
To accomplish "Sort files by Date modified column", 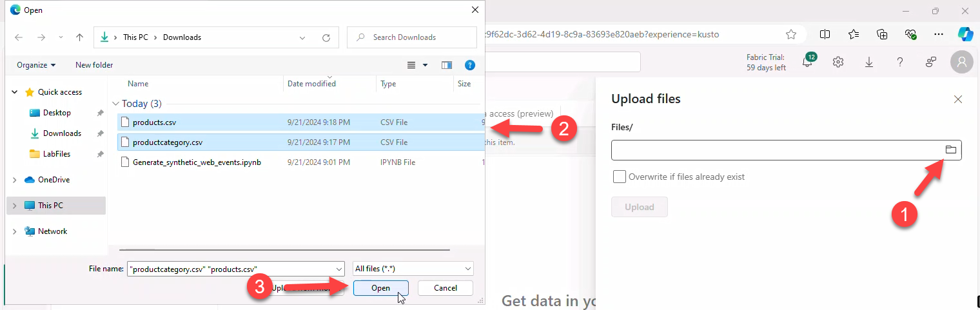I will pyautogui.click(x=311, y=84).
